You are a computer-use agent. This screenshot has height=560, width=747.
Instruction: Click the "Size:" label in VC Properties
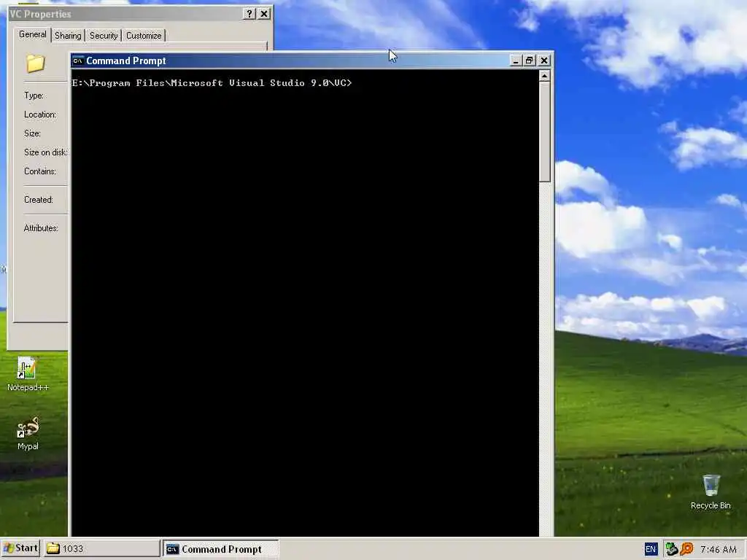32,133
